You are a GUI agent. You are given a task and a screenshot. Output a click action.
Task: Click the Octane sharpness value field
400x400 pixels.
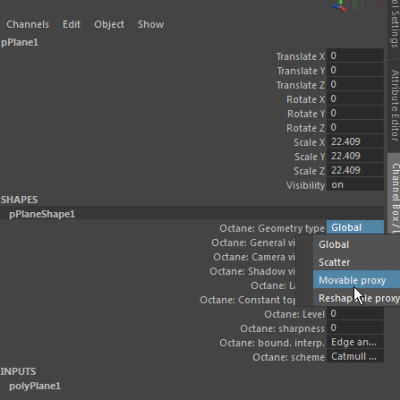(x=355, y=328)
